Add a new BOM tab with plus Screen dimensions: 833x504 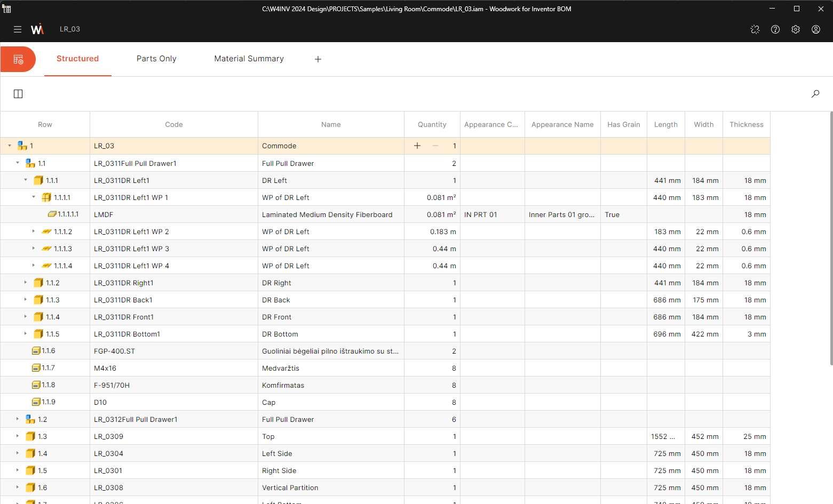click(x=318, y=59)
